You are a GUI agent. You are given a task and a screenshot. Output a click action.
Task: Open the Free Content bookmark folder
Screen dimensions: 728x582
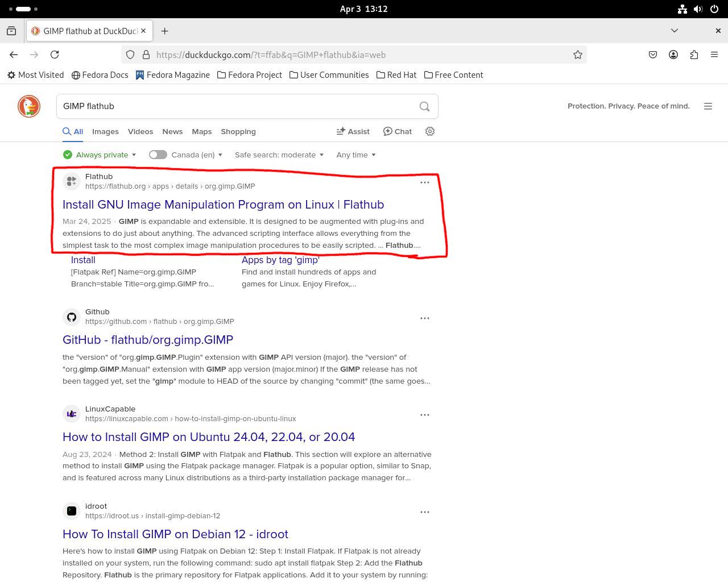point(454,75)
